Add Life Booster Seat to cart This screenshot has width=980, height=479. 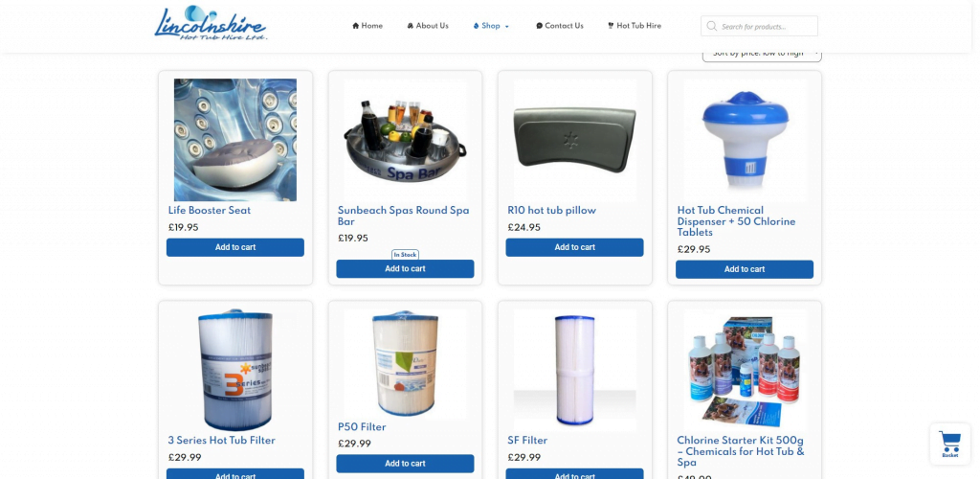[x=235, y=247]
